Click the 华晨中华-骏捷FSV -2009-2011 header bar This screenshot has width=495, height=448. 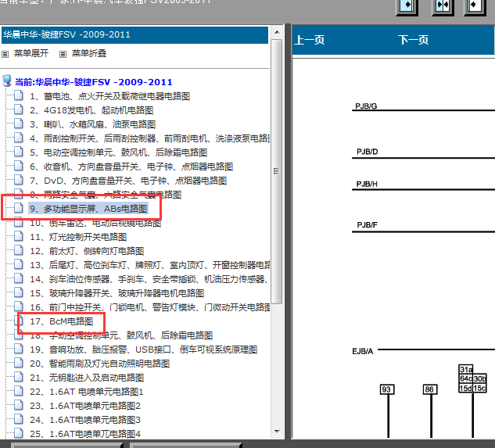point(135,34)
